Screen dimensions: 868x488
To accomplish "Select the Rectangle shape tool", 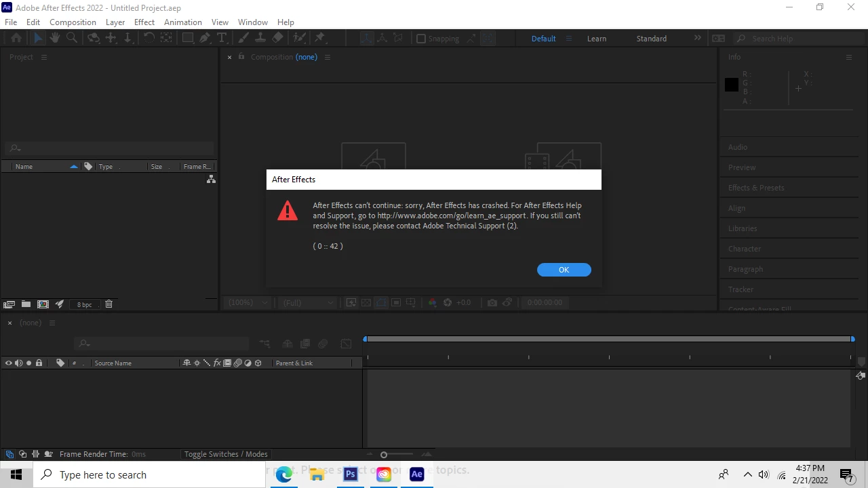I will coord(188,39).
